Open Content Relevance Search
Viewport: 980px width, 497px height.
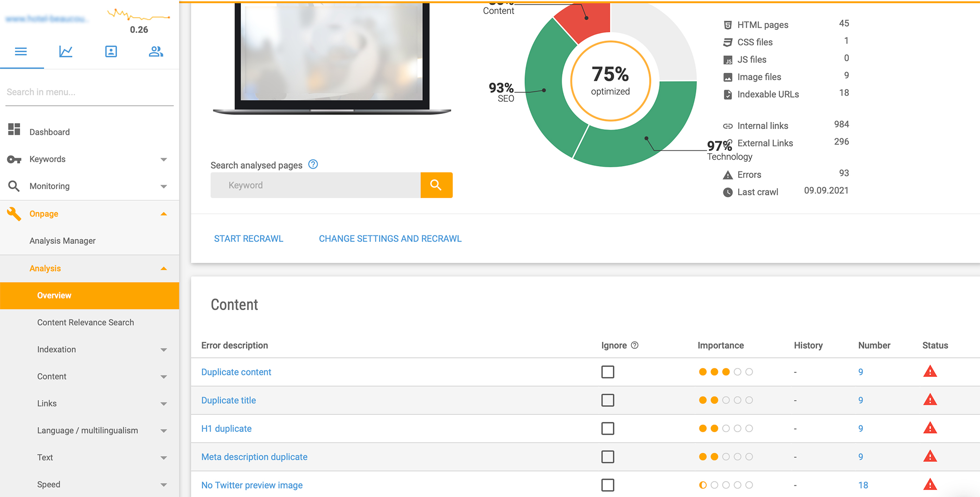[85, 322]
